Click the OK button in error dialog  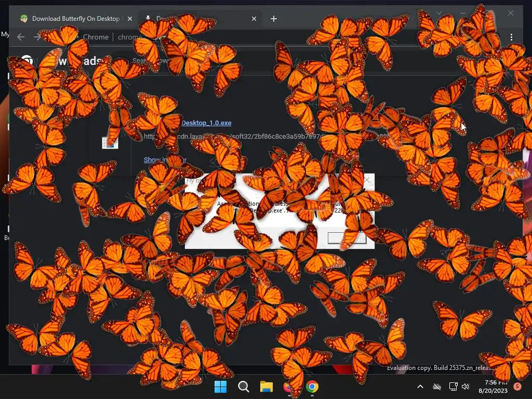pos(347,238)
